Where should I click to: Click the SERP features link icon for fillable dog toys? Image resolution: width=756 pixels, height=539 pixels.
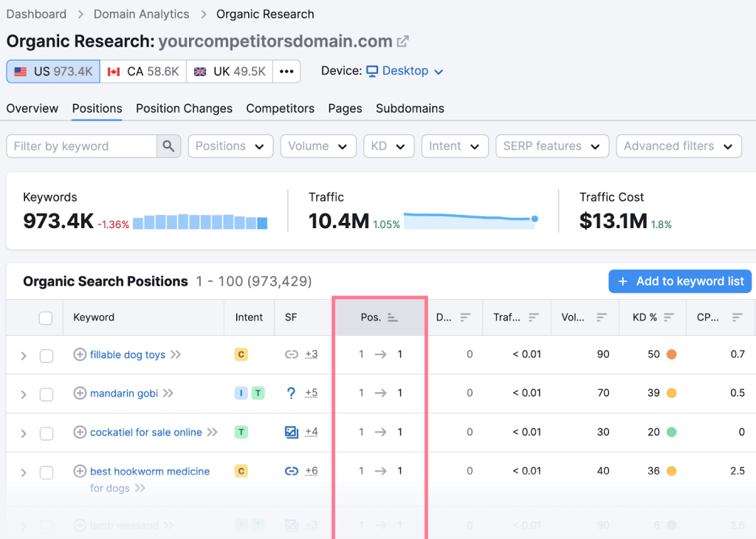pyautogui.click(x=292, y=354)
